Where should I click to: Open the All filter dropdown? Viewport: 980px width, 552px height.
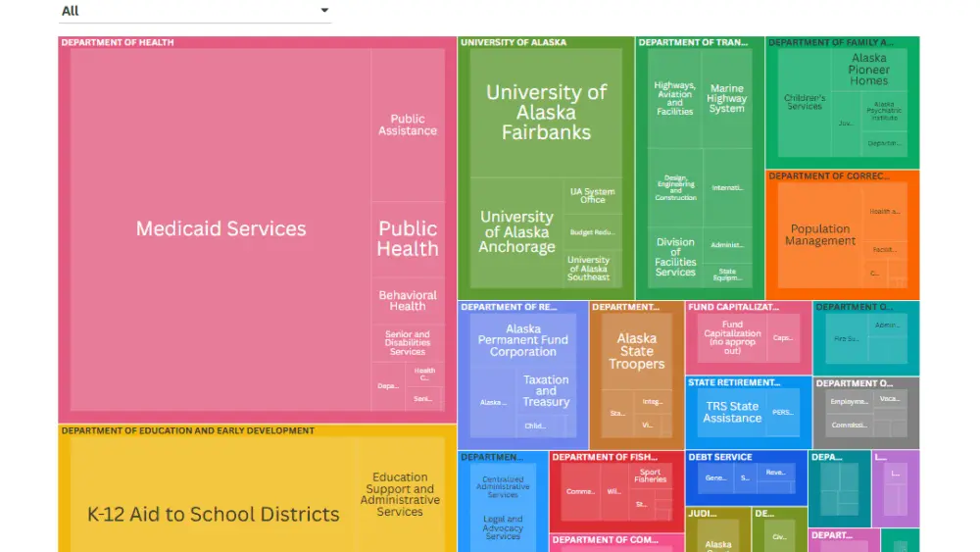click(x=196, y=11)
